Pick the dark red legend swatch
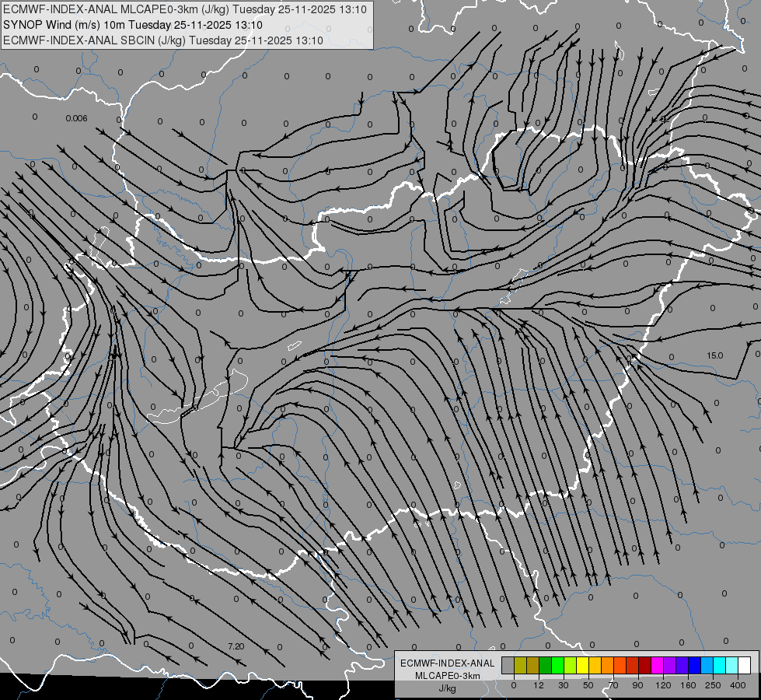 [644, 666]
